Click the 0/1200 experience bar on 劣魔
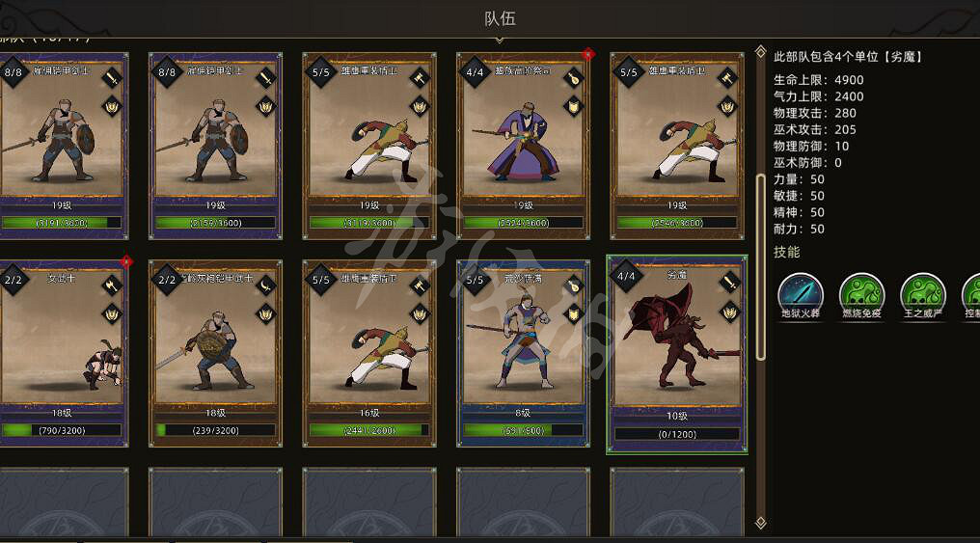Image resolution: width=980 pixels, height=543 pixels. pos(677,434)
